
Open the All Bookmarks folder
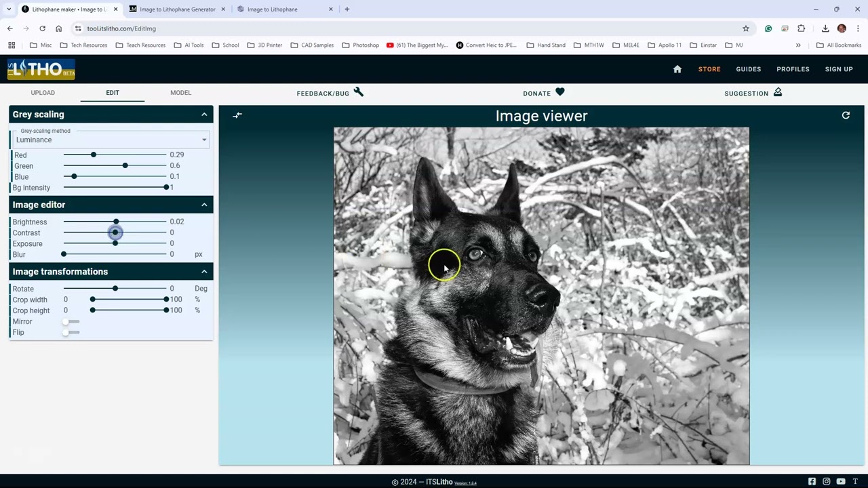point(838,45)
